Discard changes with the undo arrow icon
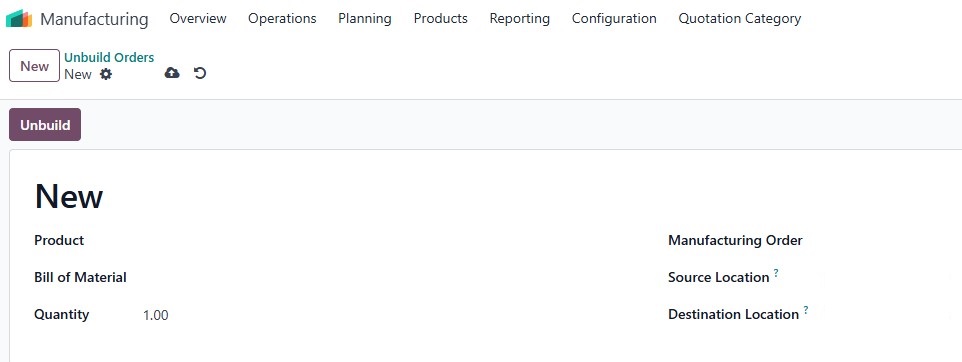Screen dimensions: 962x362 click(199, 74)
